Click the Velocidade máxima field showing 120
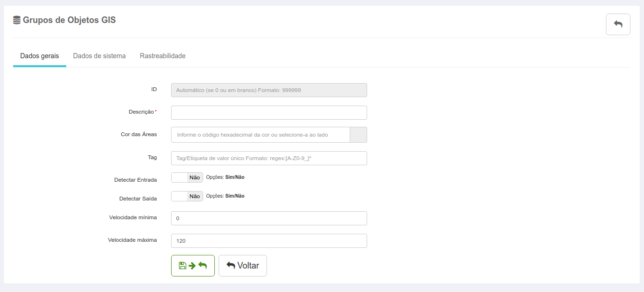This screenshot has width=644, height=292. tap(269, 241)
